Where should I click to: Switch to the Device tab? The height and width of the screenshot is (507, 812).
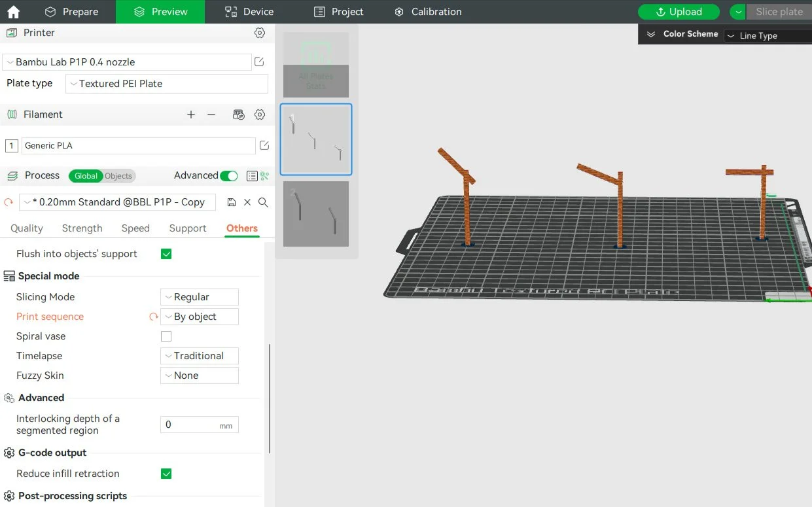coord(249,12)
